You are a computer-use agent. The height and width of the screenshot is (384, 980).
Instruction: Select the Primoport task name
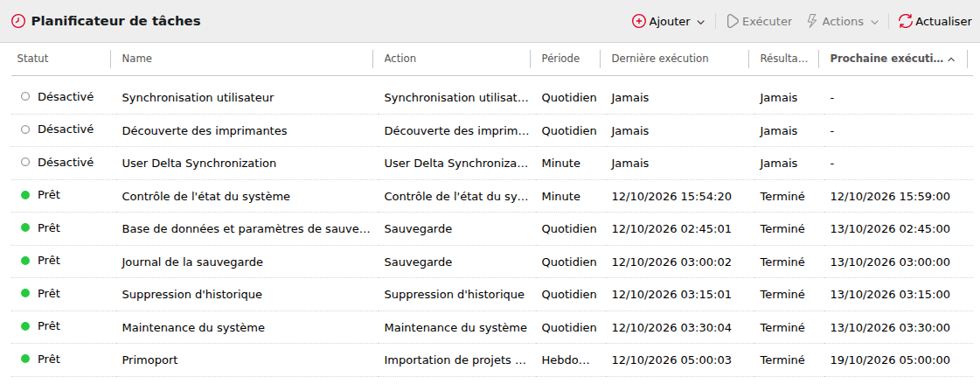point(150,360)
